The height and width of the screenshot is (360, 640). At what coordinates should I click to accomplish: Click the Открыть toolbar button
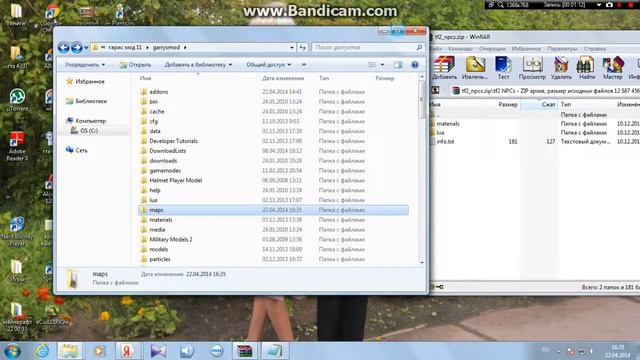tap(135, 65)
